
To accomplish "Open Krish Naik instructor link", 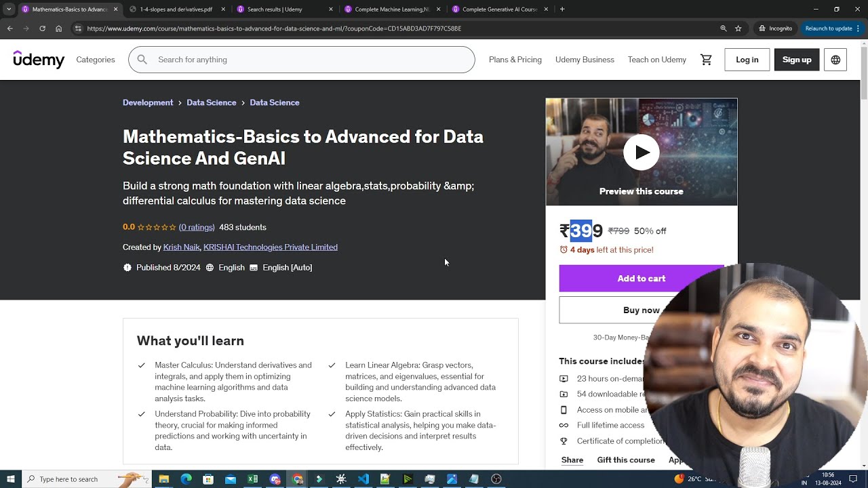I will (181, 247).
